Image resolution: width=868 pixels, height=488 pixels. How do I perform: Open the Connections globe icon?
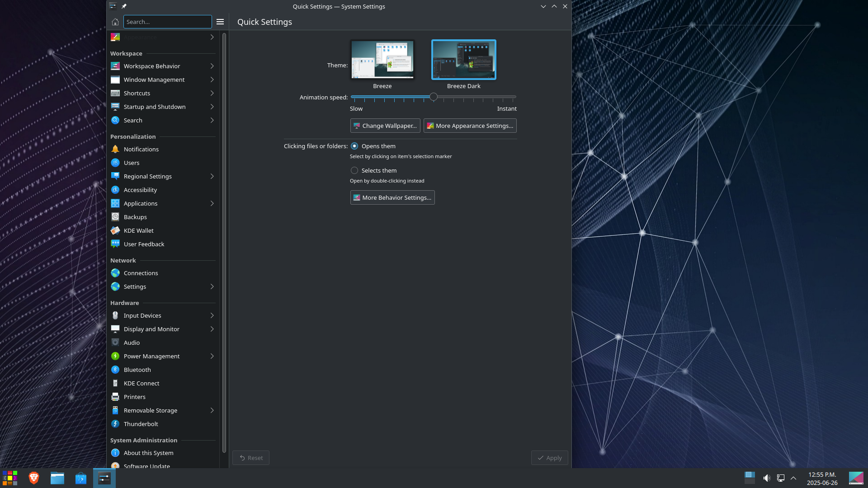click(x=115, y=273)
